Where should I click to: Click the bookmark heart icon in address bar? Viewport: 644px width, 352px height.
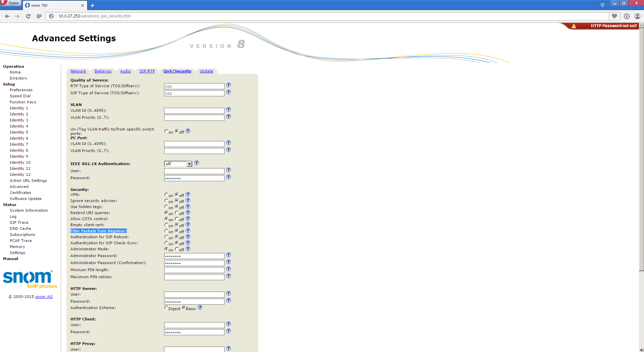point(614,16)
